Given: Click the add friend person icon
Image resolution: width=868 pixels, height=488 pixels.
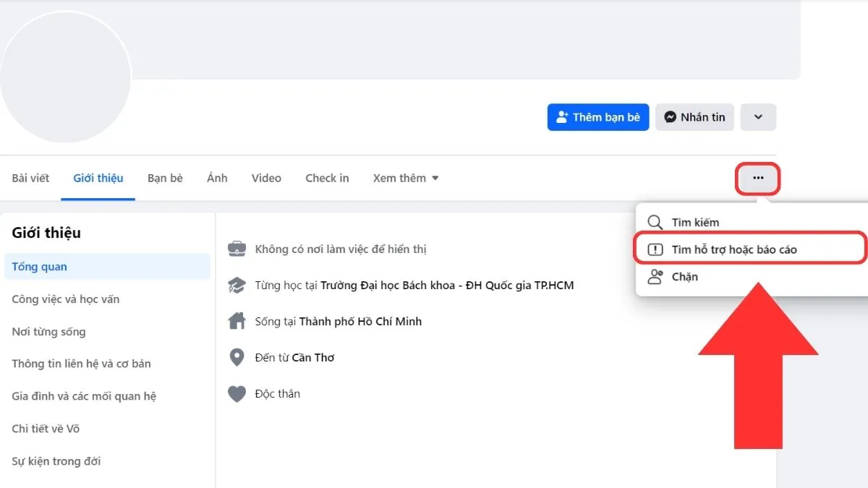Looking at the screenshot, I should pyautogui.click(x=563, y=116).
